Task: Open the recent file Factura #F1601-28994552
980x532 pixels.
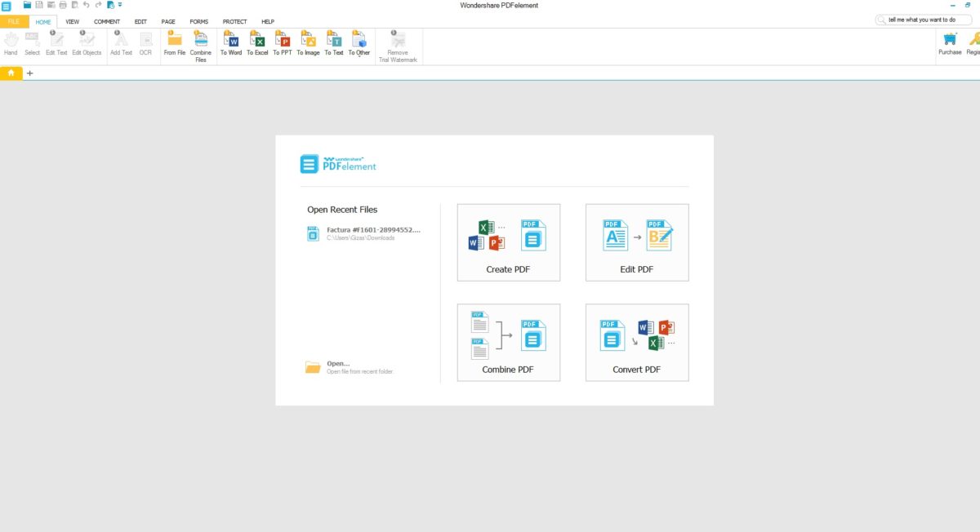Action: [x=364, y=233]
